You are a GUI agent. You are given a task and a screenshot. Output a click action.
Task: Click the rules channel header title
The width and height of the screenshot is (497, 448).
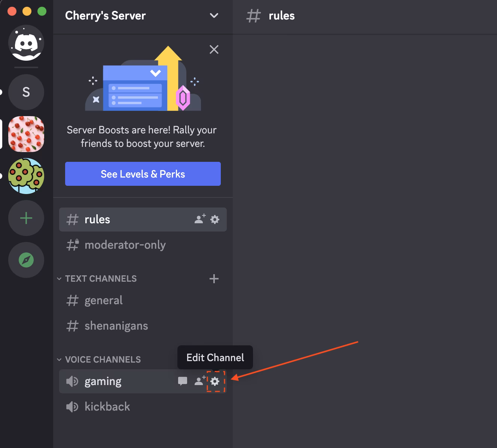(x=282, y=16)
